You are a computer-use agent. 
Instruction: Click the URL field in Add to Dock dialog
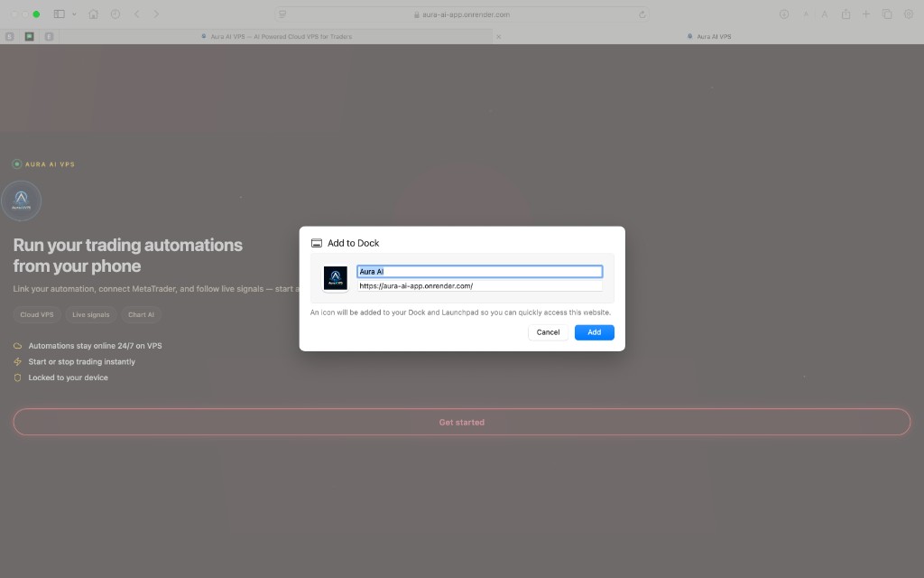coord(480,286)
